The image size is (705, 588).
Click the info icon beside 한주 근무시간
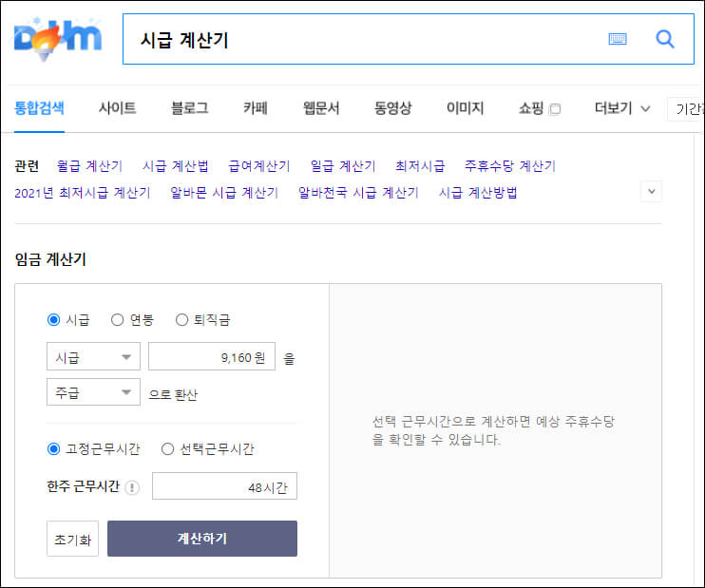[132, 487]
